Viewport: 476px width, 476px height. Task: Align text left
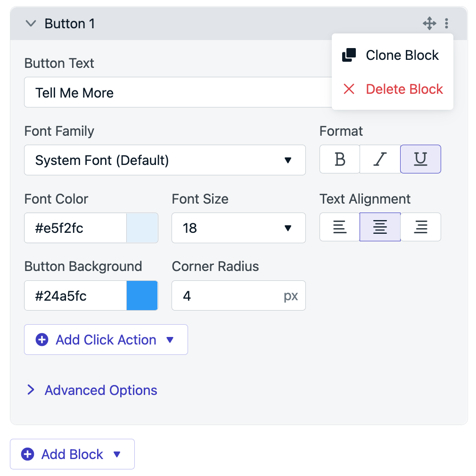[340, 227]
